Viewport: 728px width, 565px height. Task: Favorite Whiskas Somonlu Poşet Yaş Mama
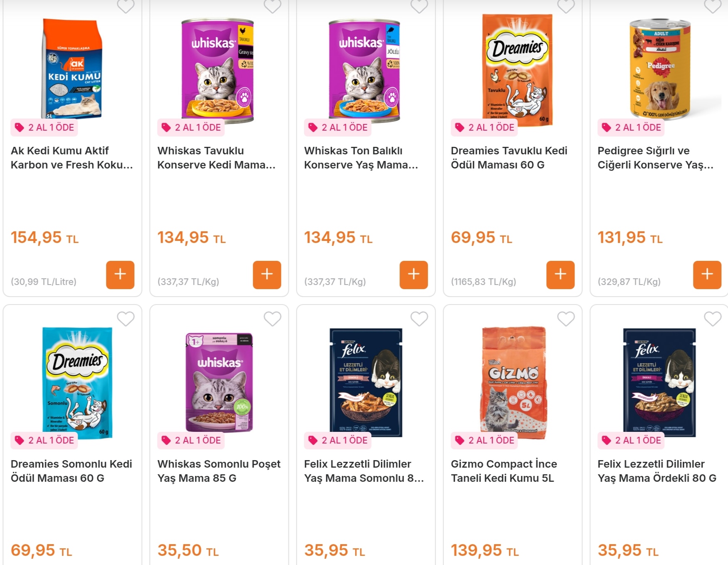[272, 319]
